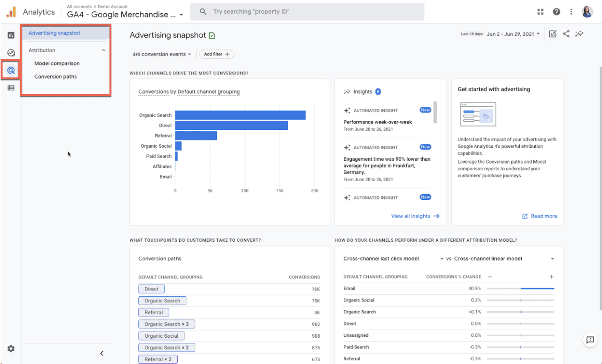Viewport: 602px width, 364px height.
Task: Open the Google apps grid menu
Action: [x=540, y=11]
